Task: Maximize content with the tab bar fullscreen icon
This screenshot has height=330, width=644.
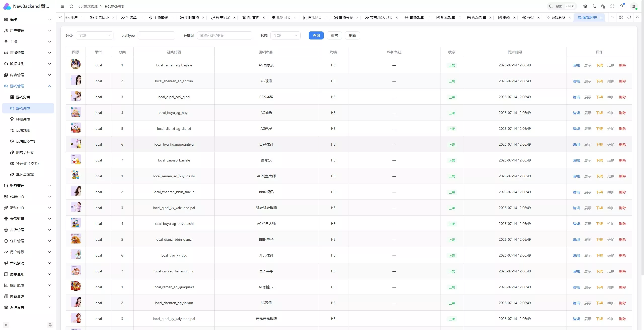Action: (x=637, y=17)
